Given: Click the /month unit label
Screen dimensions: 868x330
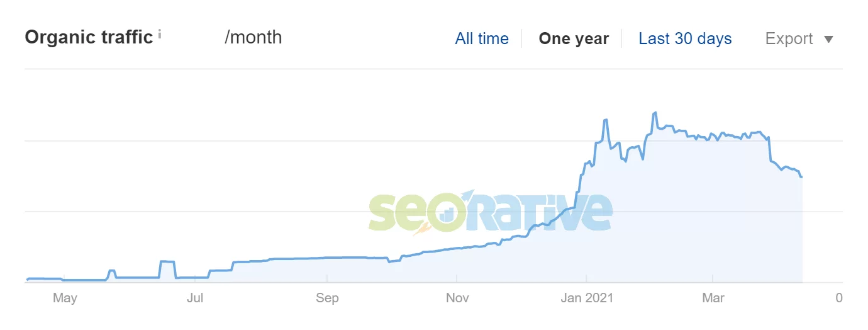Looking at the screenshot, I should coord(253,37).
